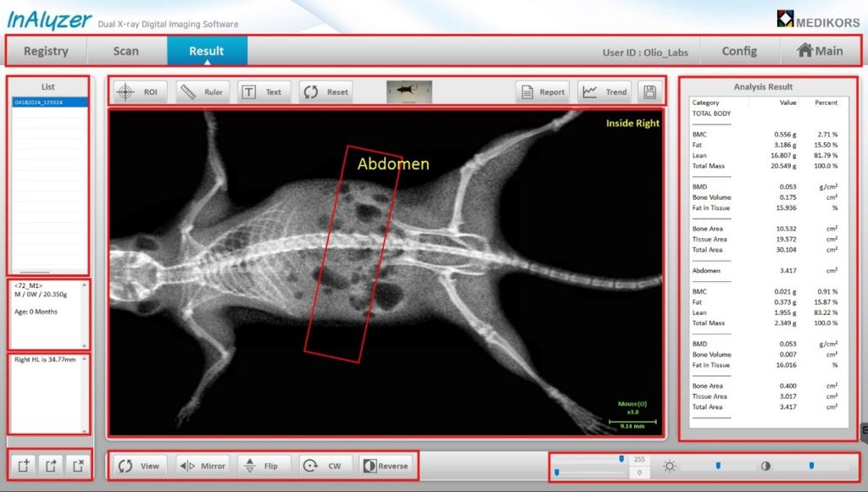Click the brightness sun icon

[670, 466]
